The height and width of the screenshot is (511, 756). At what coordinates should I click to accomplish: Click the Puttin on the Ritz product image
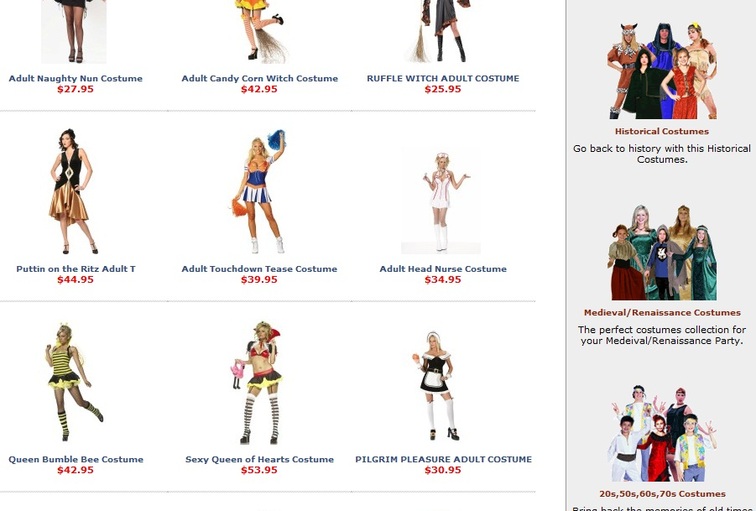pyautogui.click(x=74, y=191)
